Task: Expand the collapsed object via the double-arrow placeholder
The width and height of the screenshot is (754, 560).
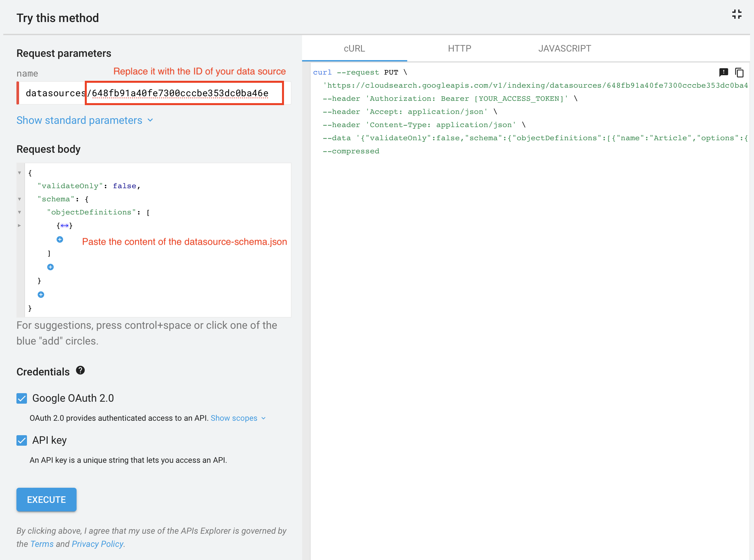Action: (64, 225)
